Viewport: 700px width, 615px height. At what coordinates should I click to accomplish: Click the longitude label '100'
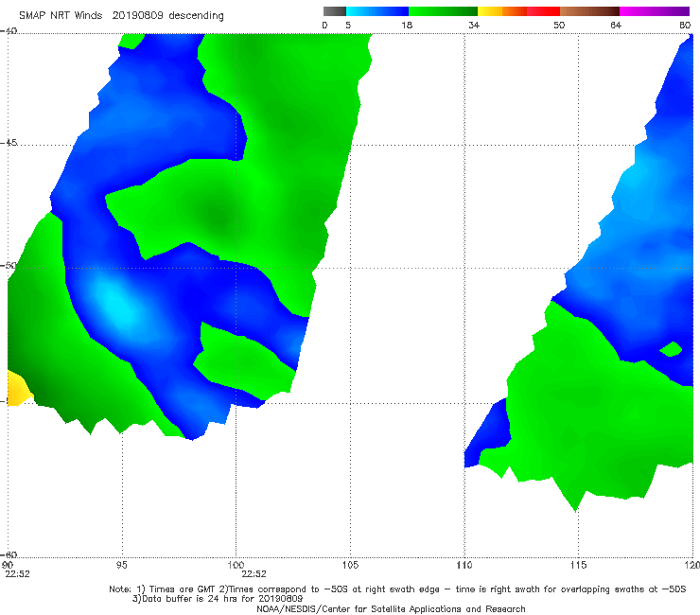pos(236,565)
